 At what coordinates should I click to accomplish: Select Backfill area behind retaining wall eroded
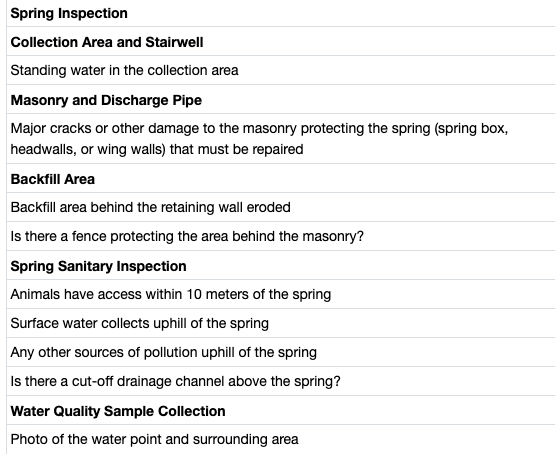(281, 207)
